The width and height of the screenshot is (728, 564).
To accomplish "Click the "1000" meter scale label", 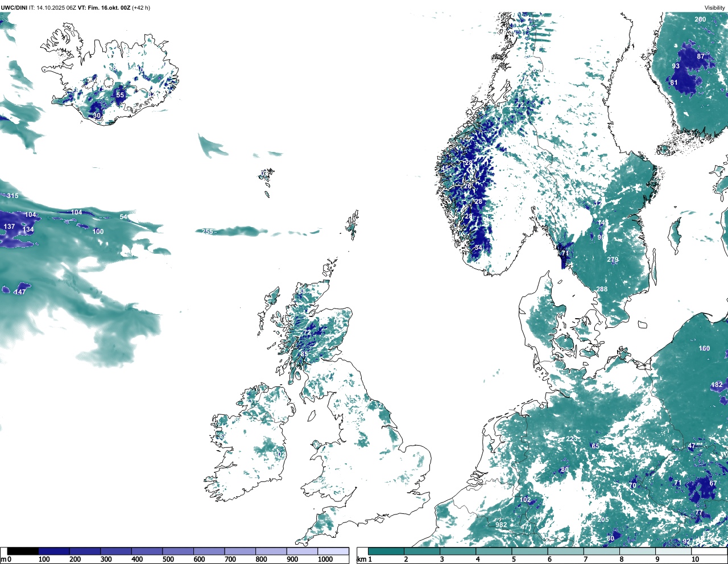I will tap(325, 559).
